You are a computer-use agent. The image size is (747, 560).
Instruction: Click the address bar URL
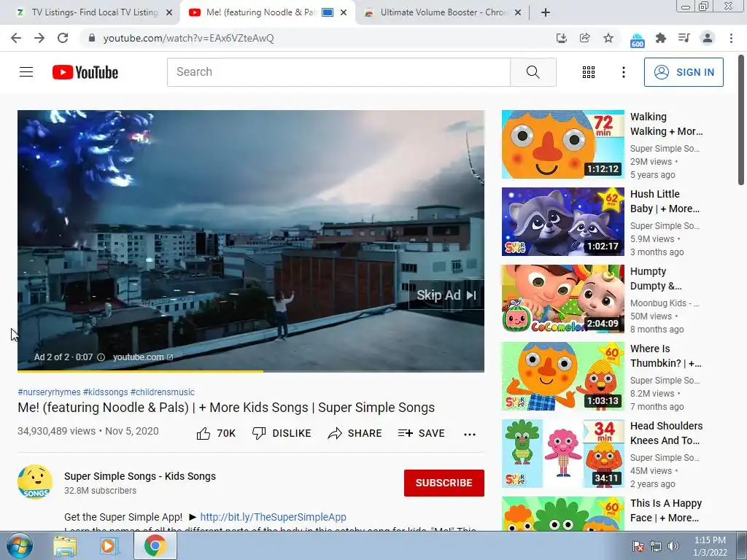pyautogui.click(x=189, y=38)
